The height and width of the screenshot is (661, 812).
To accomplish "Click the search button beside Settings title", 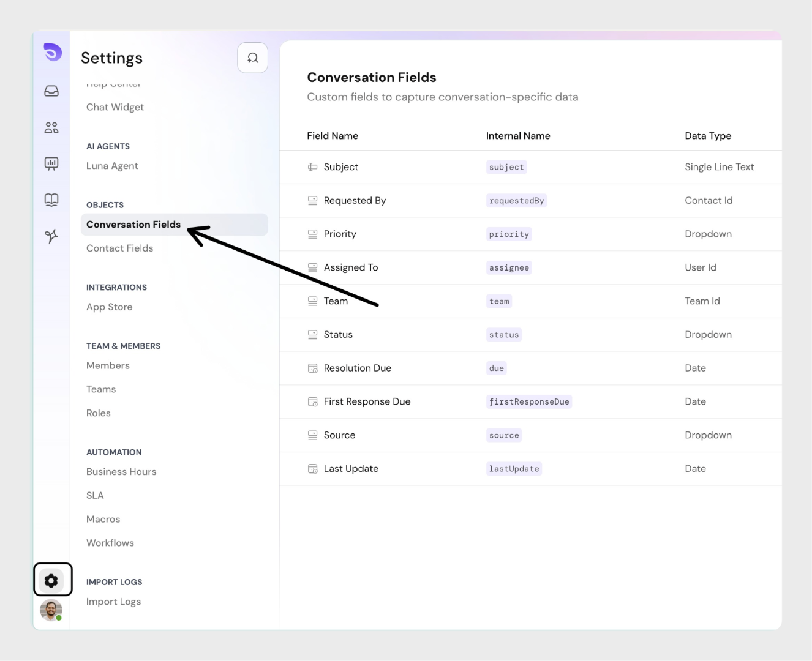I will [x=252, y=58].
